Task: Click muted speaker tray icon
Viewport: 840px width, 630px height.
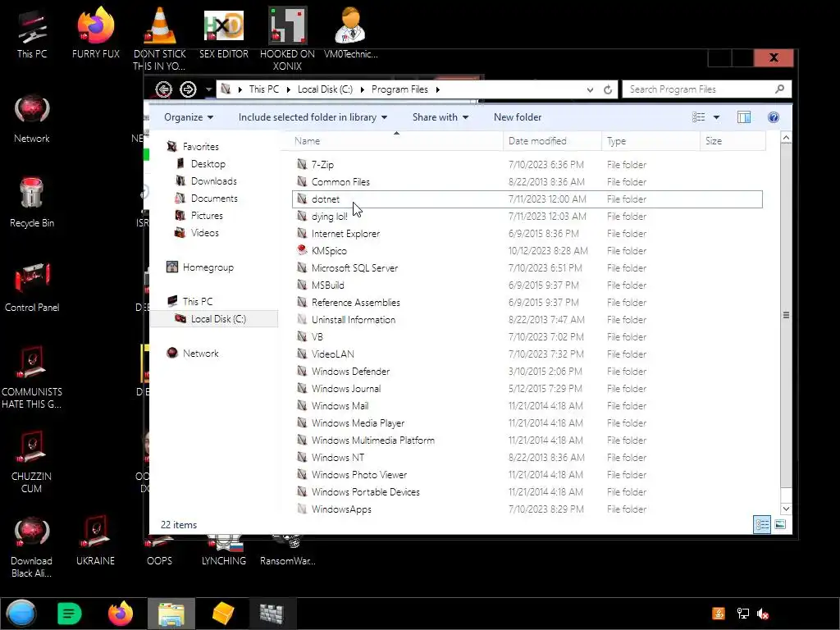Action: pyautogui.click(x=763, y=614)
